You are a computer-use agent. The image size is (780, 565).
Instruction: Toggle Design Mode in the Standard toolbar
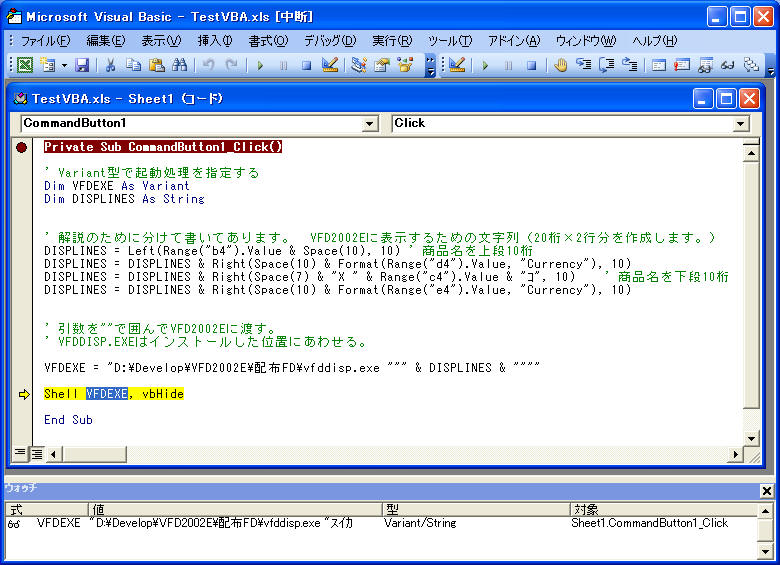point(330,65)
